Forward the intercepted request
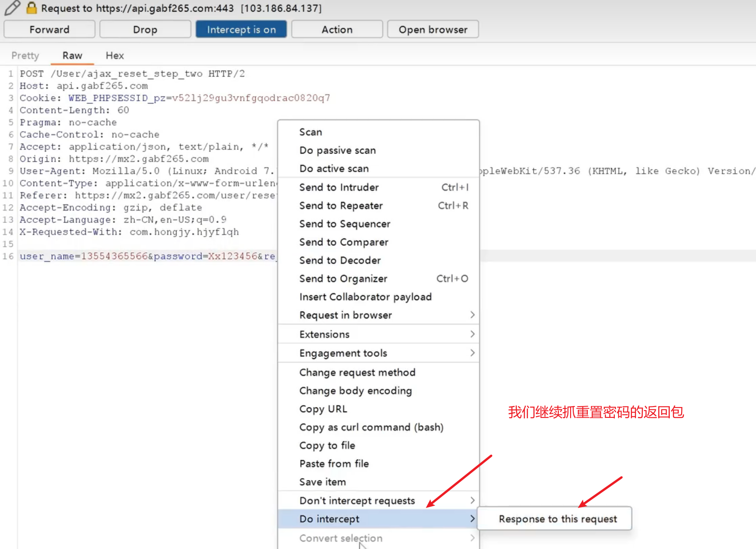 click(x=49, y=29)
